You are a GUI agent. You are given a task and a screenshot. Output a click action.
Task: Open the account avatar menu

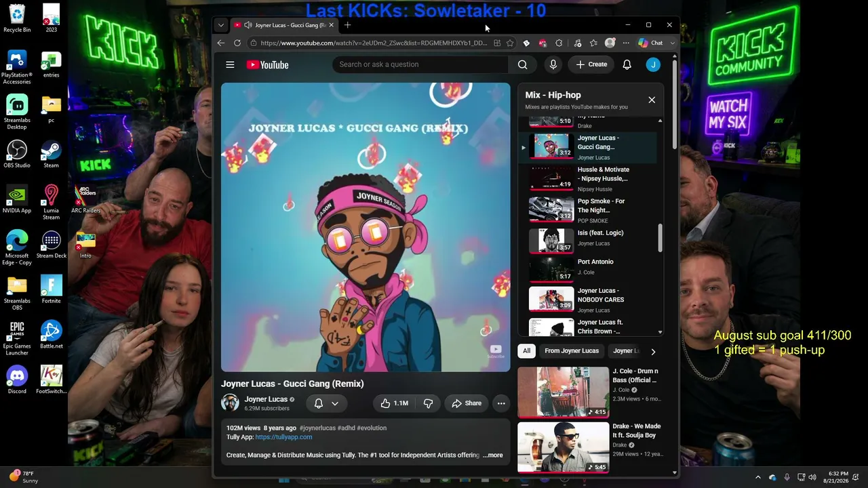point(653,64)
